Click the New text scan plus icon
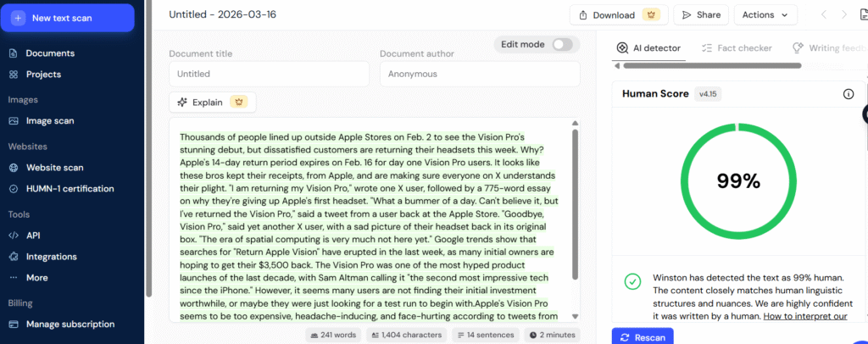This screenshot has width=868, height=344. pos(18,18)
